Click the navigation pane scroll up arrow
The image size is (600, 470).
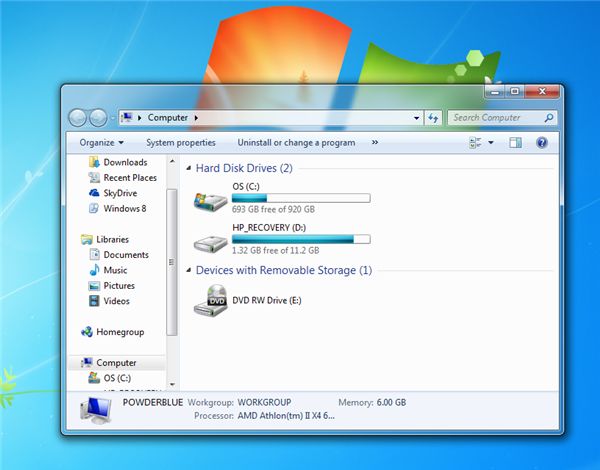172,161
